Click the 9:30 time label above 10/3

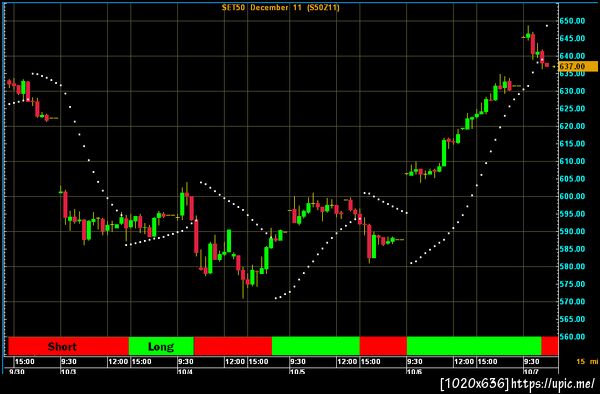tap(69, 362)
